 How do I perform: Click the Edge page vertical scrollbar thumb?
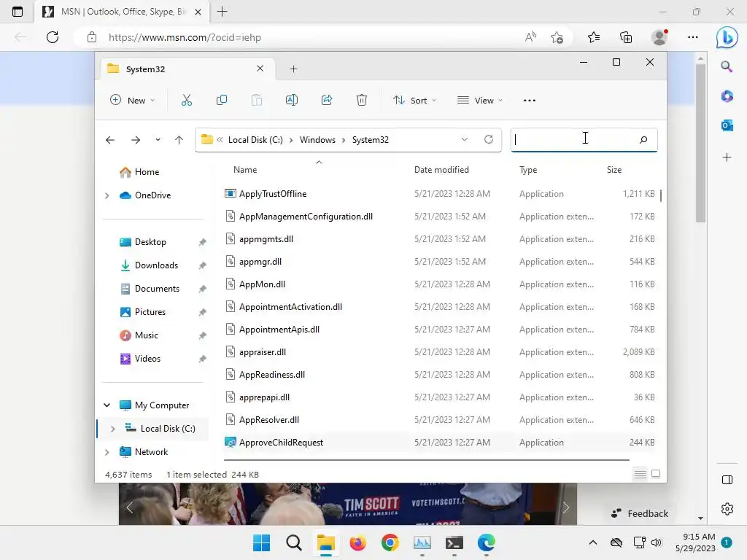[700, 142]
